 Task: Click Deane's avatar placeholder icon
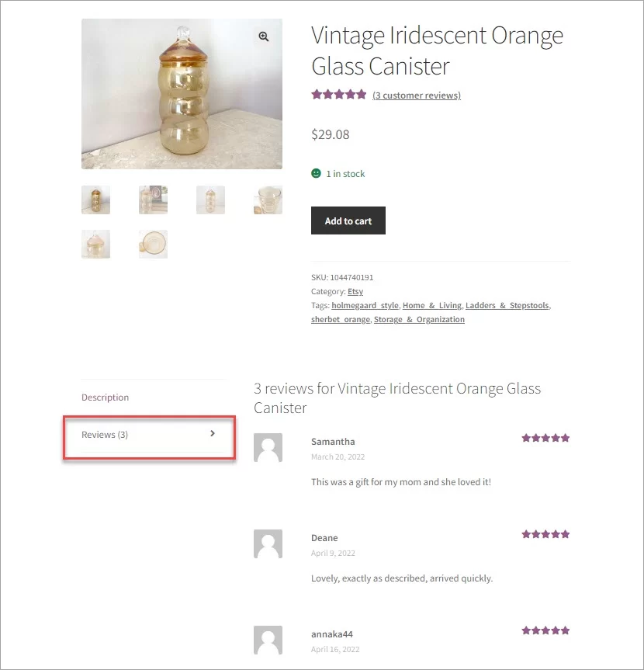click(268, 543)
